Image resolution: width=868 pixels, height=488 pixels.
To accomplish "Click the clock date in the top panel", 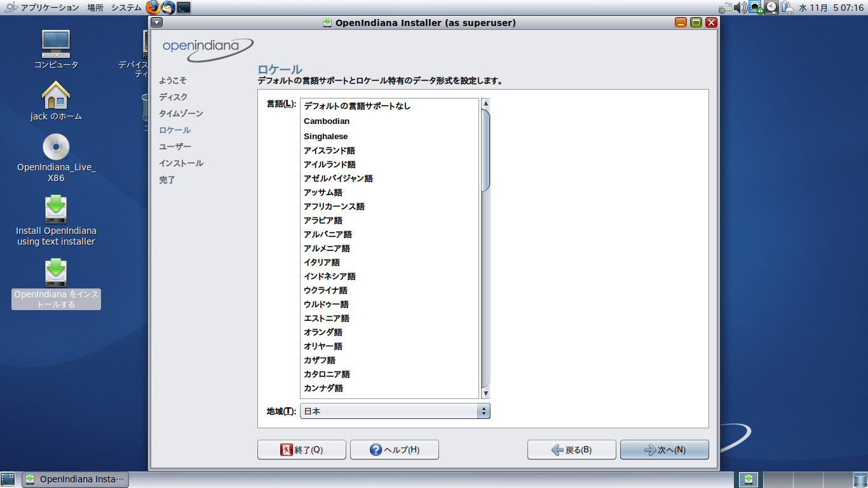I will coord(830,8).
